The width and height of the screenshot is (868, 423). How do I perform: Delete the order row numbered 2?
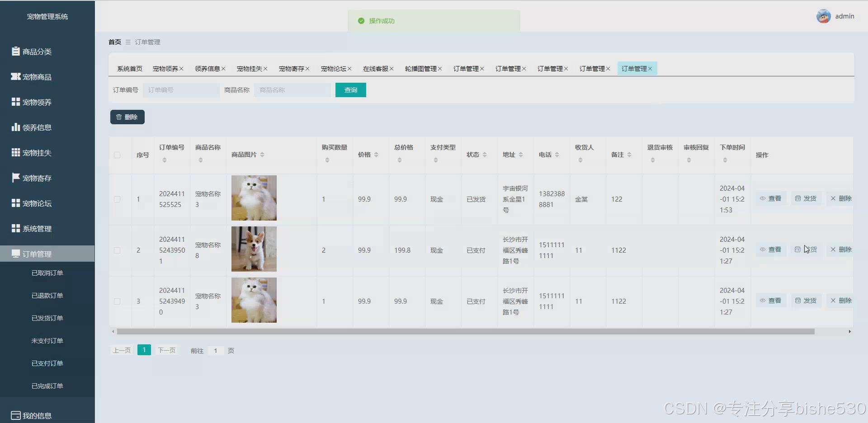click(840, 249)
